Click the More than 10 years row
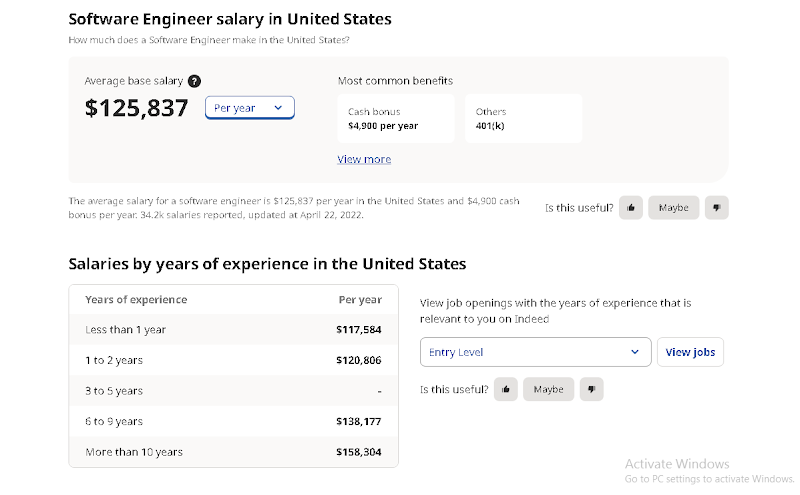 pos(233,453)
